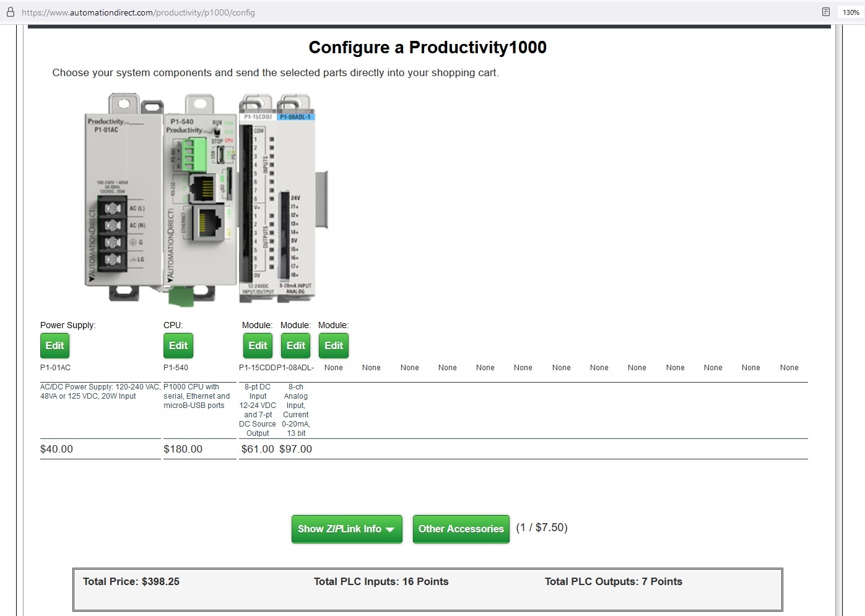Click the 130% zoom level indicator
865x616 pixels.
click(851, 12)
